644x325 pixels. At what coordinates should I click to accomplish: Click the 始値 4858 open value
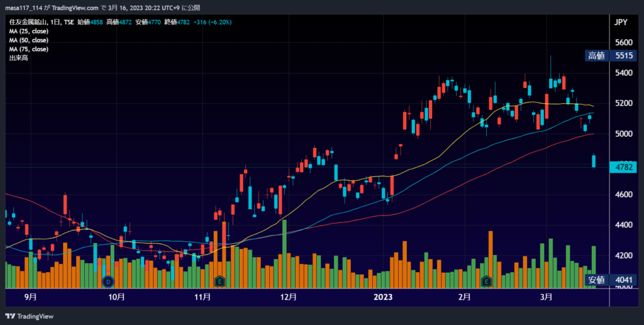click(x=90, y=22)
